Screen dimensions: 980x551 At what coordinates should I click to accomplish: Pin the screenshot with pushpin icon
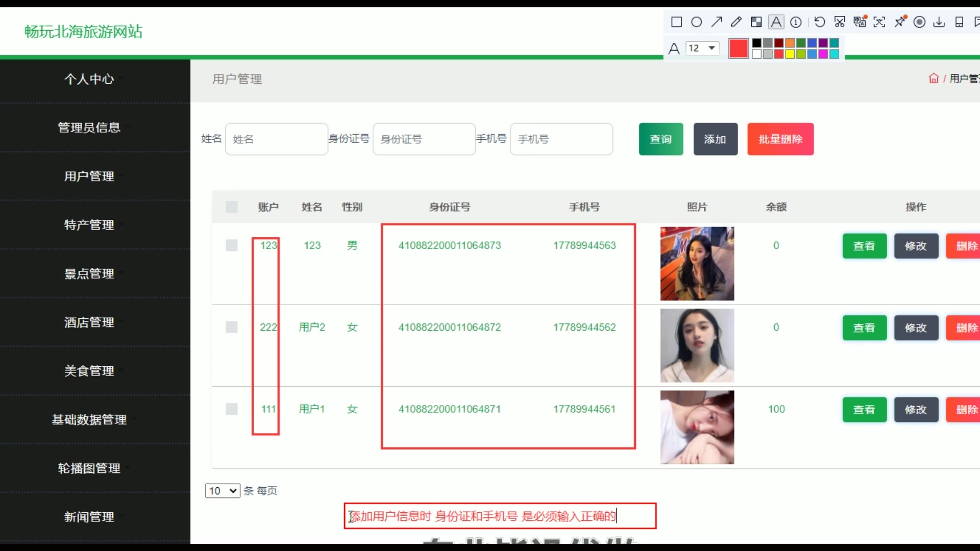pyautogui.click(x=900, y=22)
